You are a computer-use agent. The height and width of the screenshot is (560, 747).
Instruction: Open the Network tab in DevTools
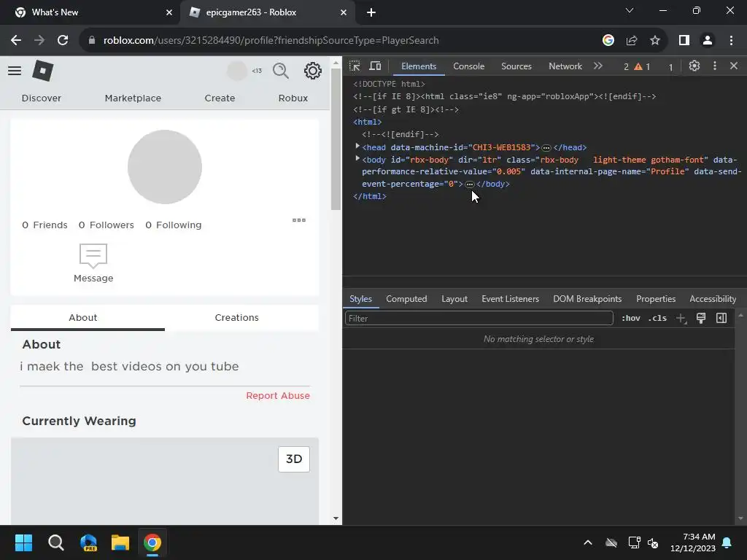(x=565, y=66)
